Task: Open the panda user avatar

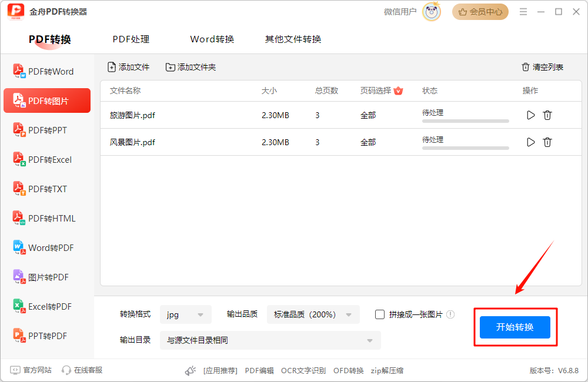Action: pyautogui.click(x=431, y=12)
